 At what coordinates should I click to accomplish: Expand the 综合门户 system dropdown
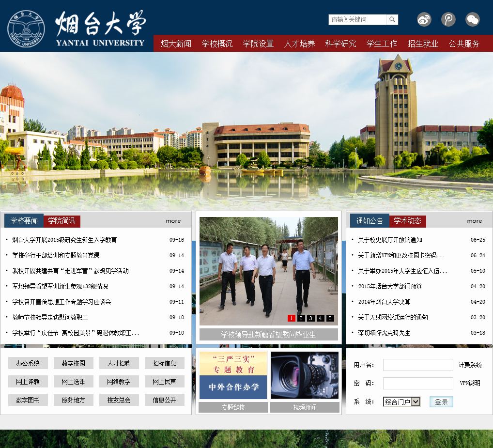402,402
